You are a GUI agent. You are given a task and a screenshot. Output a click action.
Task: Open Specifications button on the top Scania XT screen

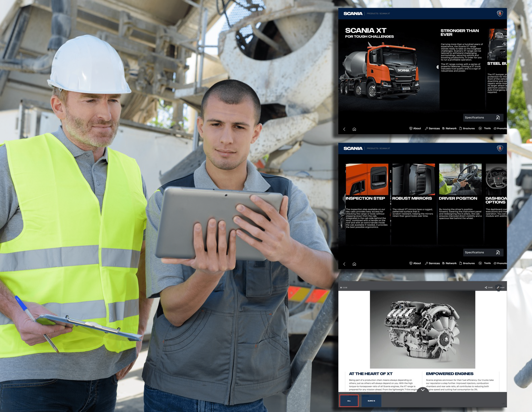[483, 117]
